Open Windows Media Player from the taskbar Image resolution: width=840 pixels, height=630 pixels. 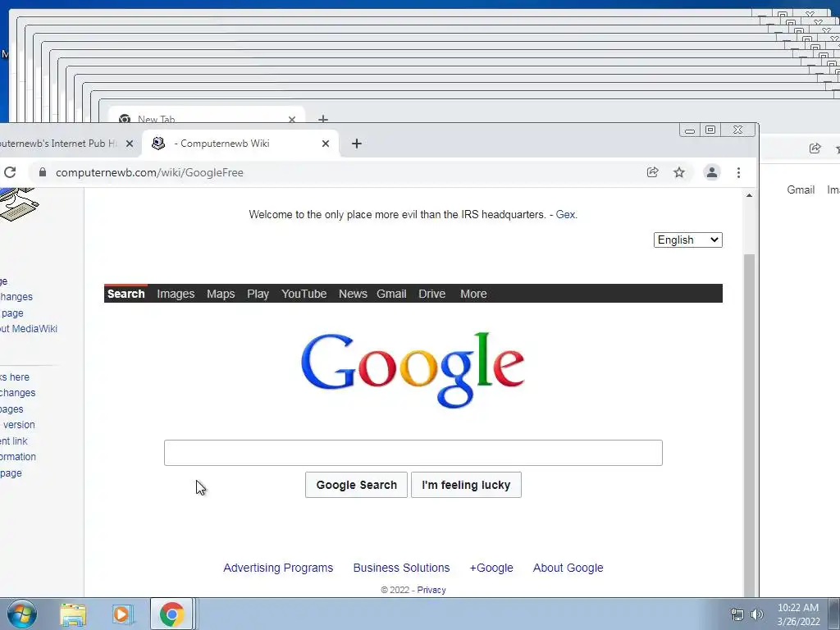[x=122, y=614]
